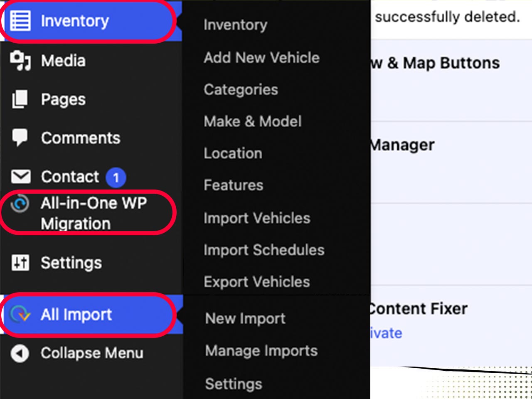The width and height of the screenshot is (532, 399).
Task: Click the Pages icon in sidebar
Action: [x=20, y=100]
